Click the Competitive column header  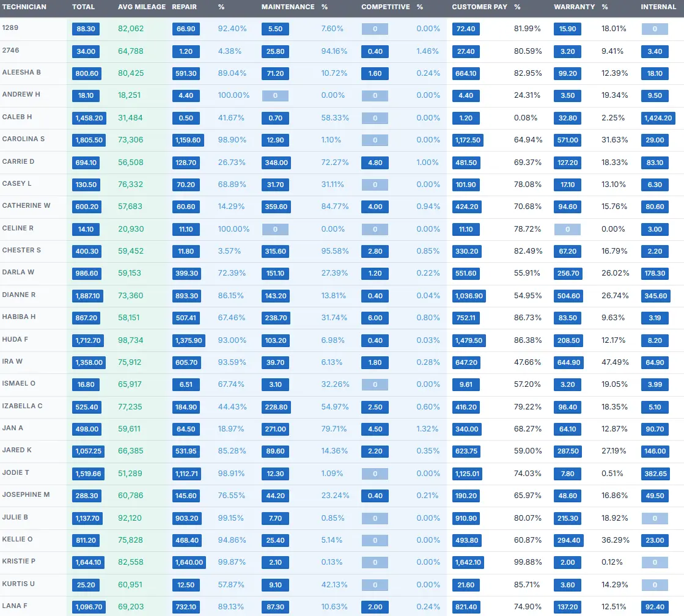click(385, 7)
